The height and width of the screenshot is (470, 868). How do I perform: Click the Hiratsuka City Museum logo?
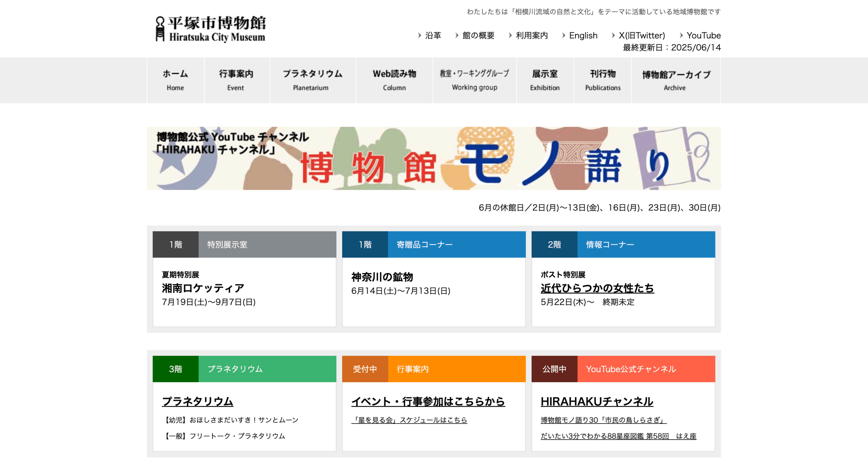coord(210,28)
